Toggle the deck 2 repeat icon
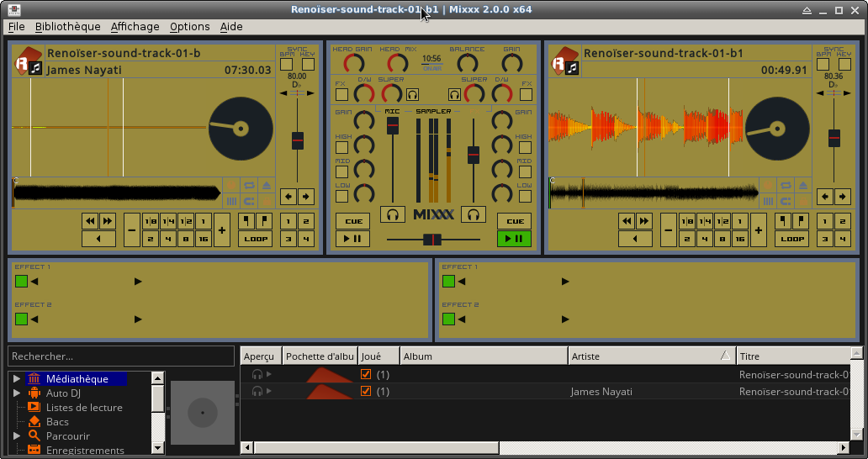 (x=786, y=185)
